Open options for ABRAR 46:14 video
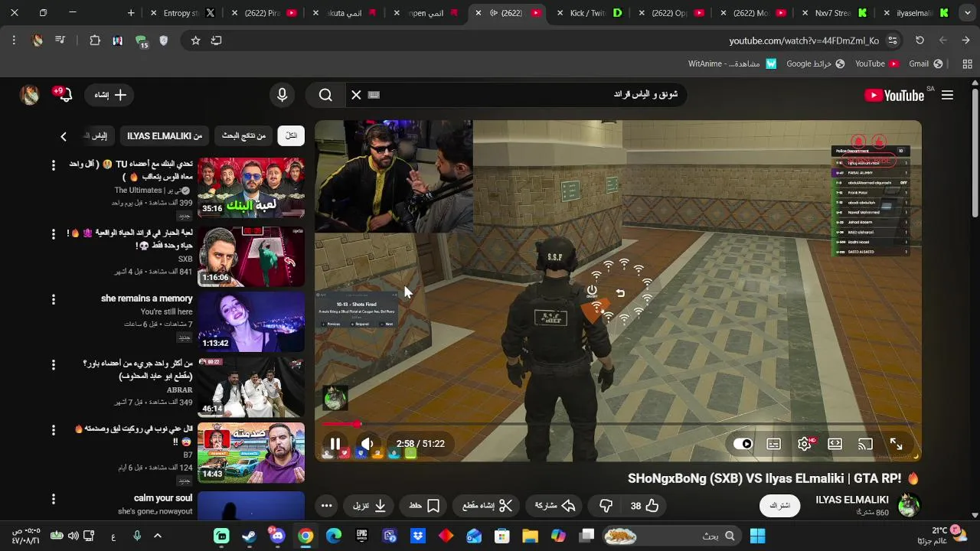The height and width of the screenshot is (551, 980). pyautogui.click(x=54, y=364)
